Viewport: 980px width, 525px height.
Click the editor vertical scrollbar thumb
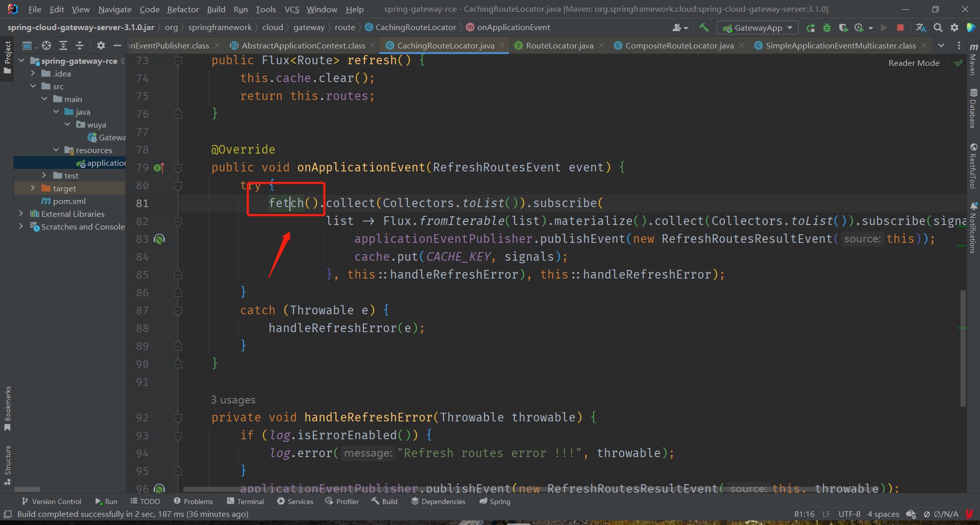click(963, 348)
